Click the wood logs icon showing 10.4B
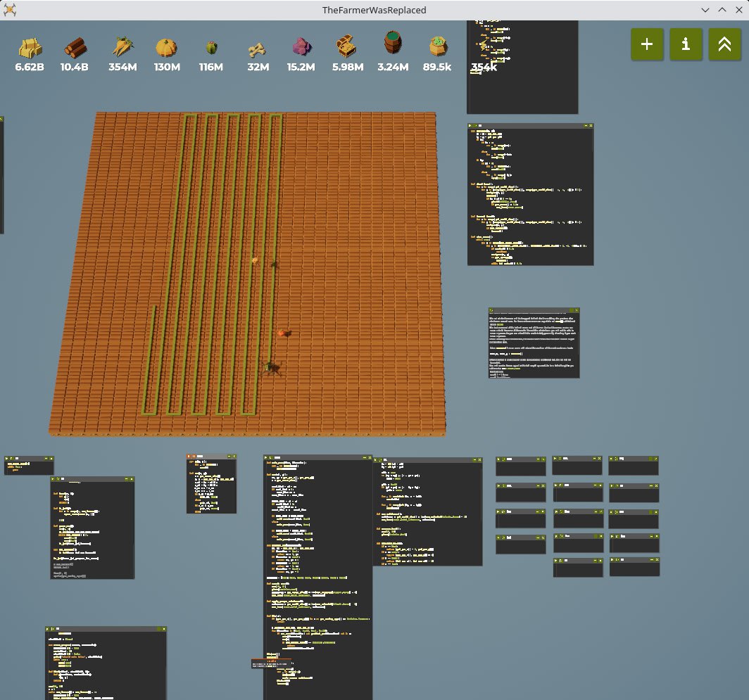This screenshot has height=700, width=749. pyautogui.click(x=75, y=48)
